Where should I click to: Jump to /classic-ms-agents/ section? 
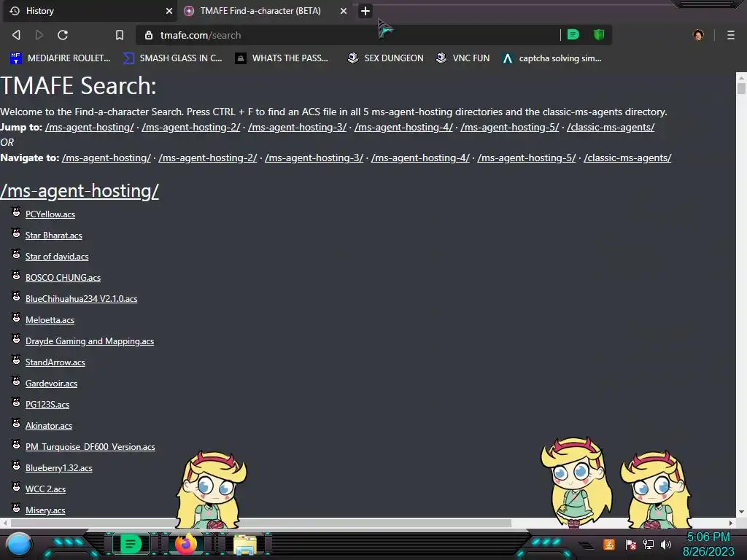(611, 127)
